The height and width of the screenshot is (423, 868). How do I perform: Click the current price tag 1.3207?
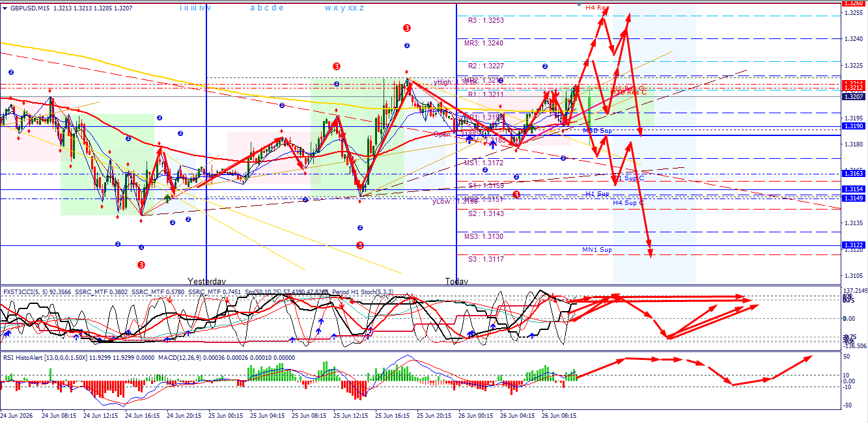pyautogui.click(x=854, y=96)
